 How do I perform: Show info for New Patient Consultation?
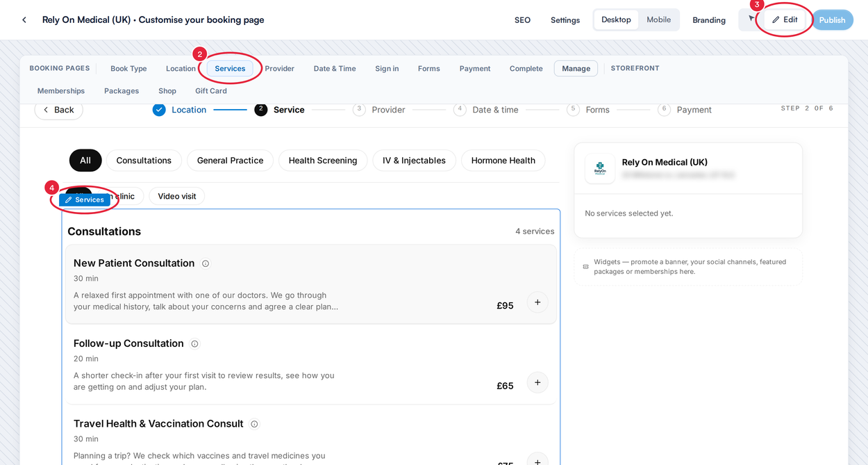(206, 263)
